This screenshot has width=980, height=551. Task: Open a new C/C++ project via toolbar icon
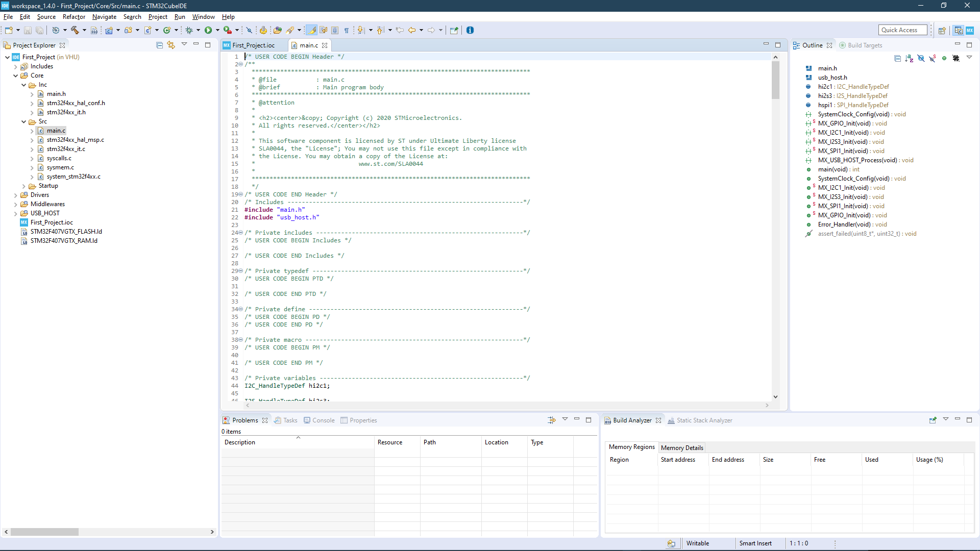(x=109, y=30)
